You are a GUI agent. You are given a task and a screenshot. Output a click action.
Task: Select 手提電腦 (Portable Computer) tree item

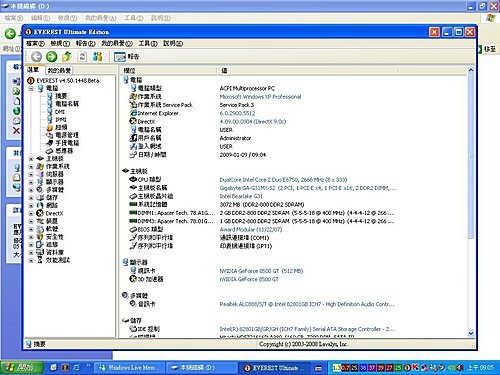pos(63,143)
